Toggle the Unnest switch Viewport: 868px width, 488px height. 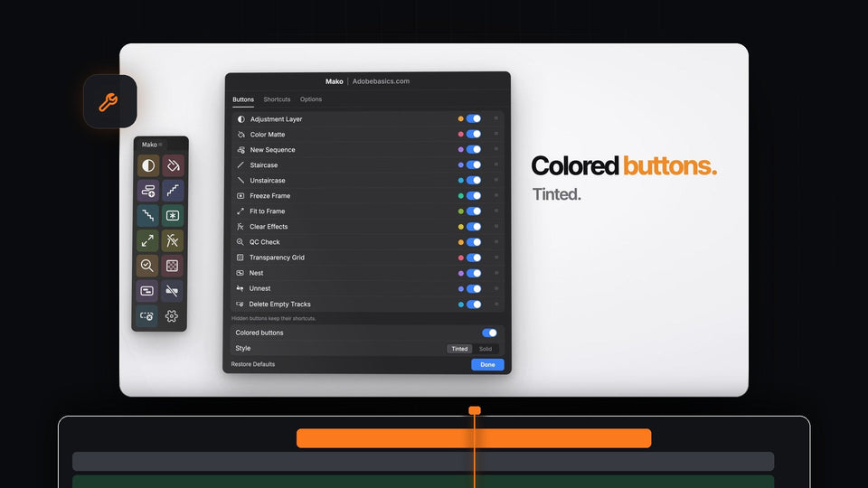473,289
